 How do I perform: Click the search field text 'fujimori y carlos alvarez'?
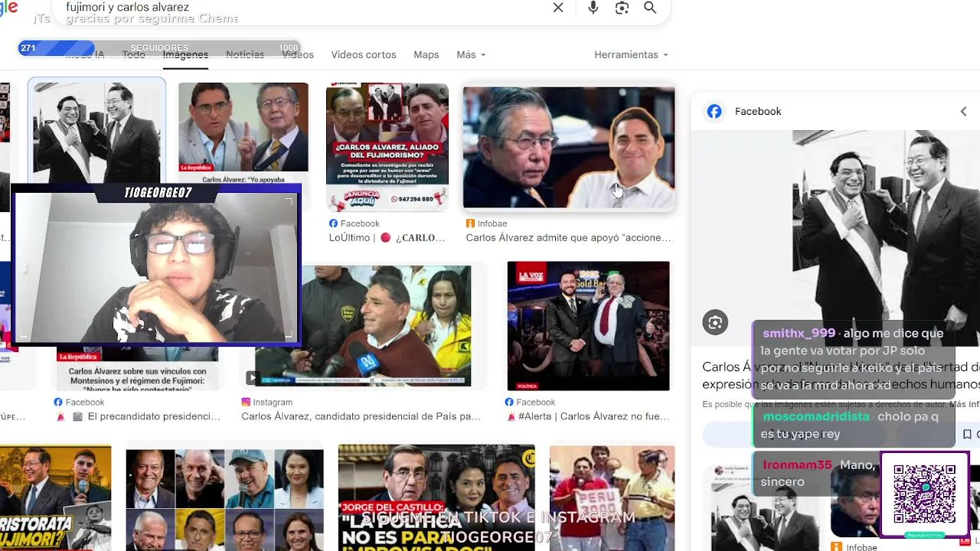tap(127, 7)
